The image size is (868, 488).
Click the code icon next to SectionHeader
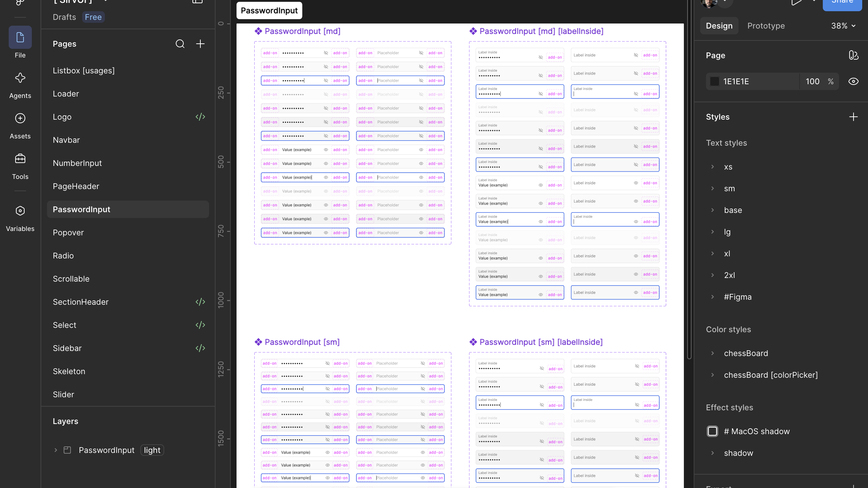click(200, 302)
